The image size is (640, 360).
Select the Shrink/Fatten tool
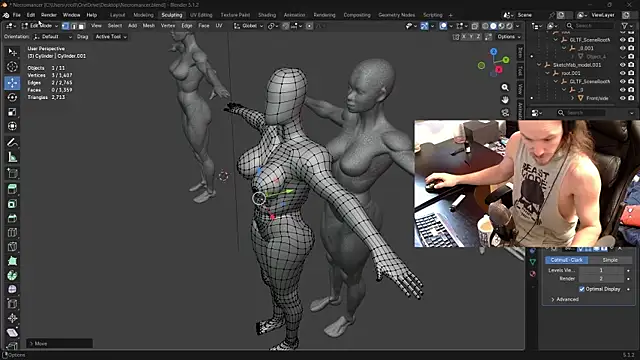[x=12, y=318]
